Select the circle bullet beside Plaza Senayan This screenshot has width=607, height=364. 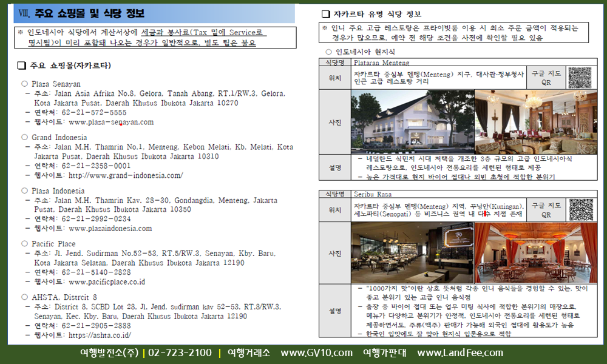tap(24, 84)
